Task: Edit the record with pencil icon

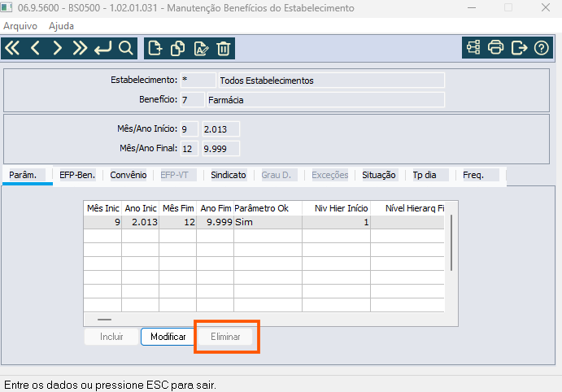Action: coord(201,48)
